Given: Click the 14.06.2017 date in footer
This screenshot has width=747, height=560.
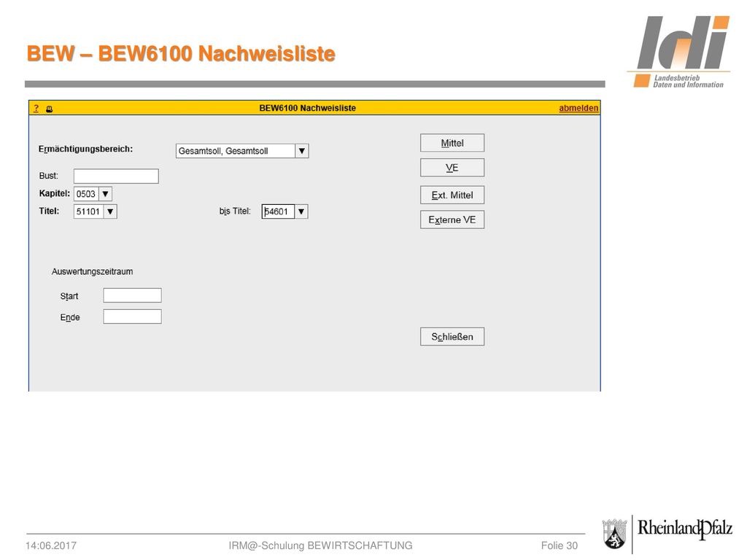Looking at the screenshot, I should tap(51, 545).
